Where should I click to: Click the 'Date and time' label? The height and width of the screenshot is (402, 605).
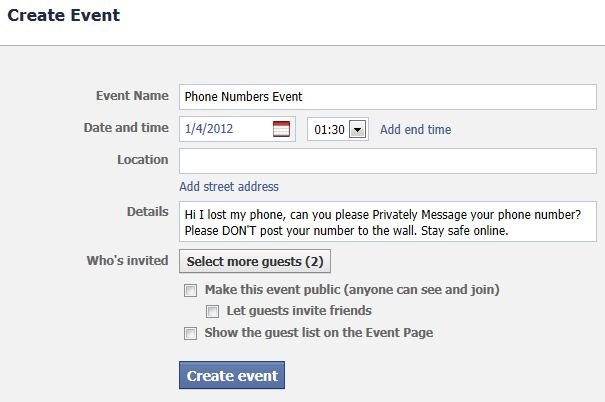click(126, 128)
